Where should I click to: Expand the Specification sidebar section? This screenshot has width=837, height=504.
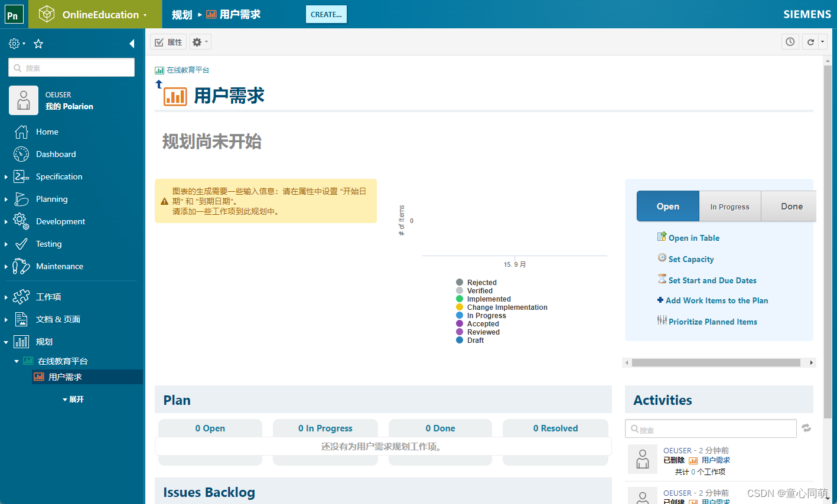[x=6, y=176]
